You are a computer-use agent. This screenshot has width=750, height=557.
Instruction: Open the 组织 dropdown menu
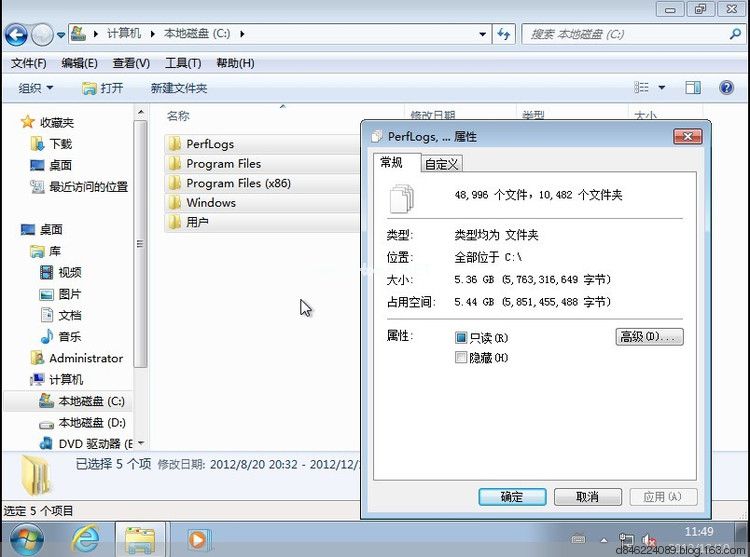tap(36, 88)
